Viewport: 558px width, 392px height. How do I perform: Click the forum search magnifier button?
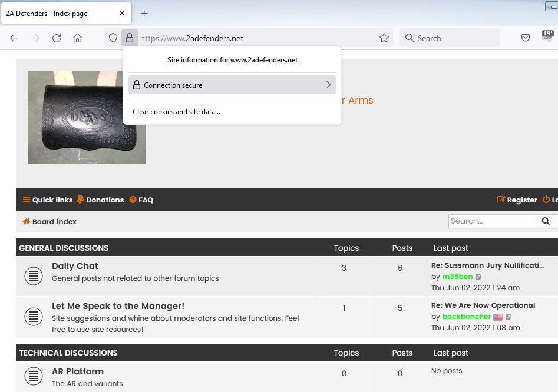(x=546, y=221)
